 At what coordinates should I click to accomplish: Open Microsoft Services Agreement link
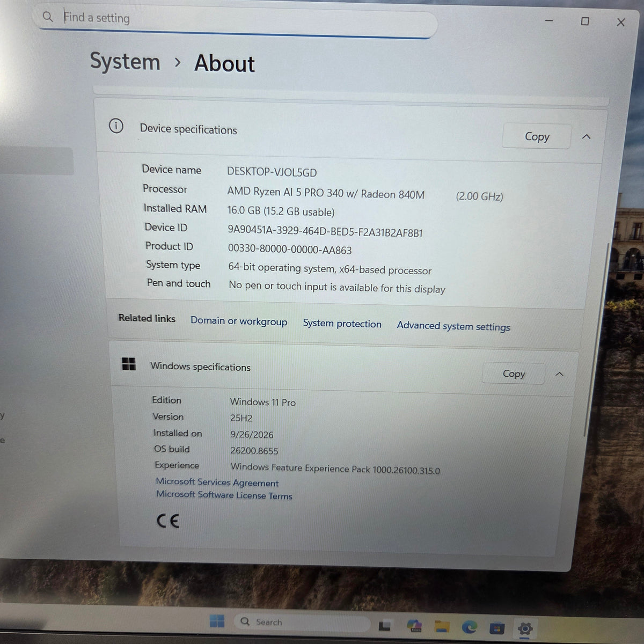[x=217, y=482]
